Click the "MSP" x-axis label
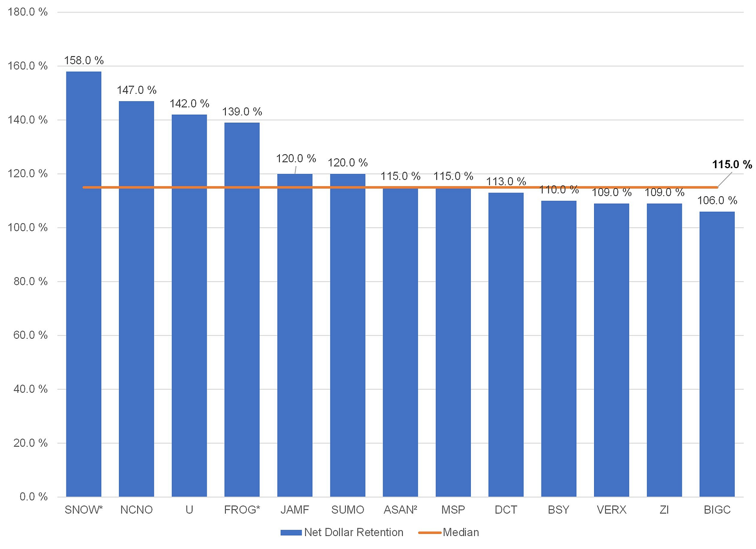Viewport: 756px width, 549px height. point(453,510)
